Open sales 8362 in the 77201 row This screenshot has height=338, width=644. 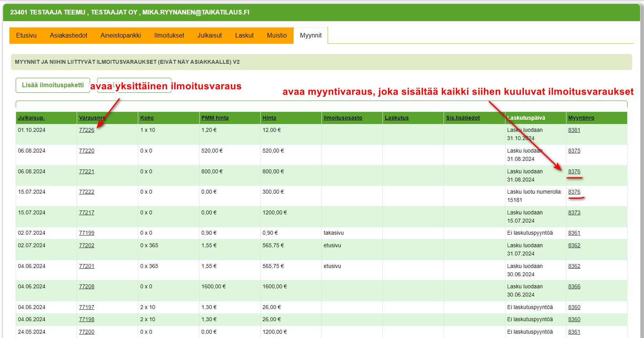coord(574,266)
